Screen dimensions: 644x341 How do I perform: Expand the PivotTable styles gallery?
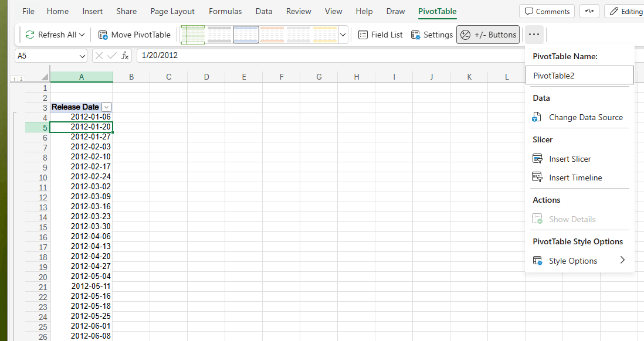click(x=343, y=35)
